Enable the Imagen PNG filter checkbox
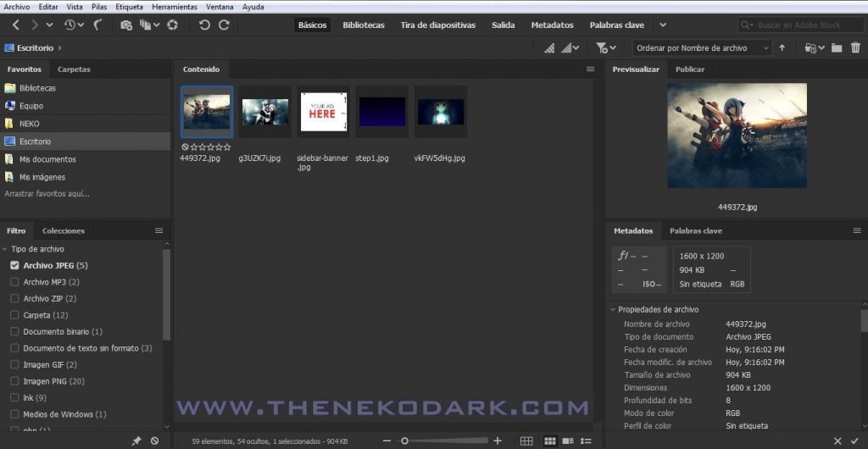Screen dimensions: 868x449 (14, 381)
